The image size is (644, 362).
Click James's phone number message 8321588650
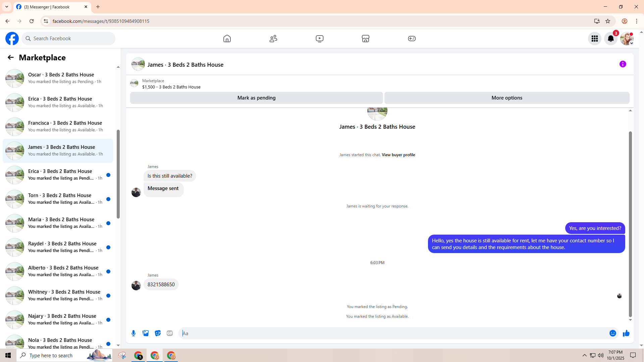[161, 285]
